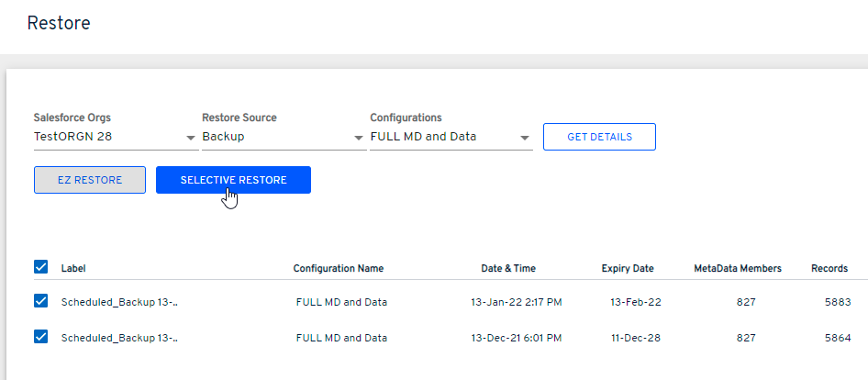Uncheck the 13-Dec-21 backup row checkbox
Image resolution: width=868 pixels, height=380 pixels.
[x=40, y=337]
